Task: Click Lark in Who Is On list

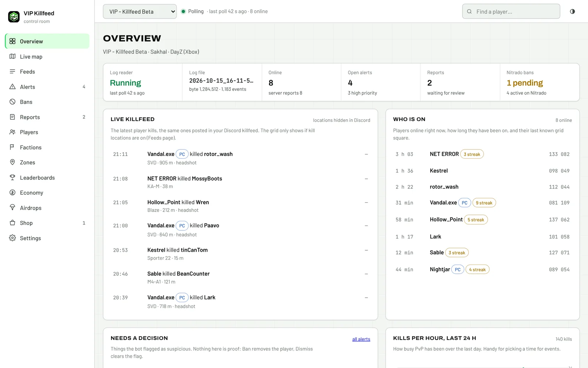Action: coord(435,237)
